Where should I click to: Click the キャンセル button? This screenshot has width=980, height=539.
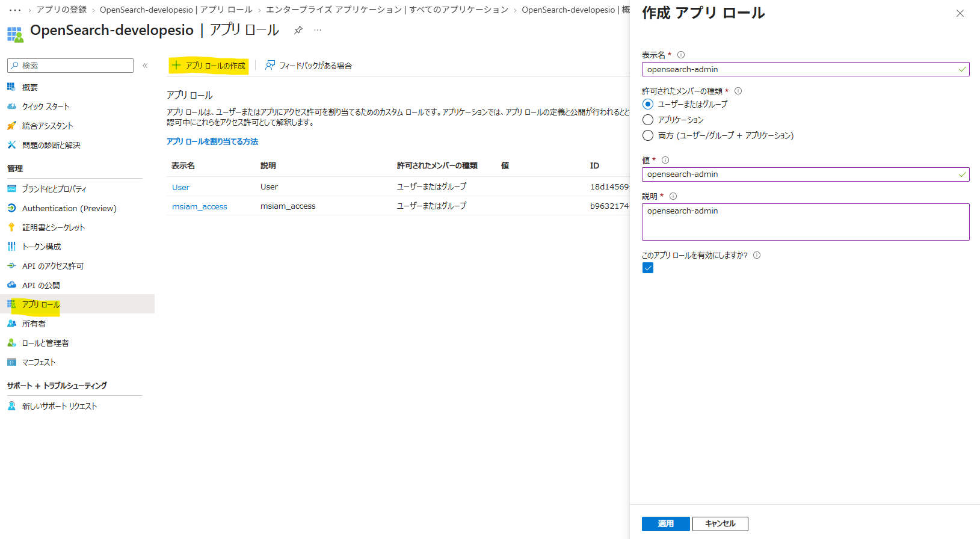pos(720,524)
